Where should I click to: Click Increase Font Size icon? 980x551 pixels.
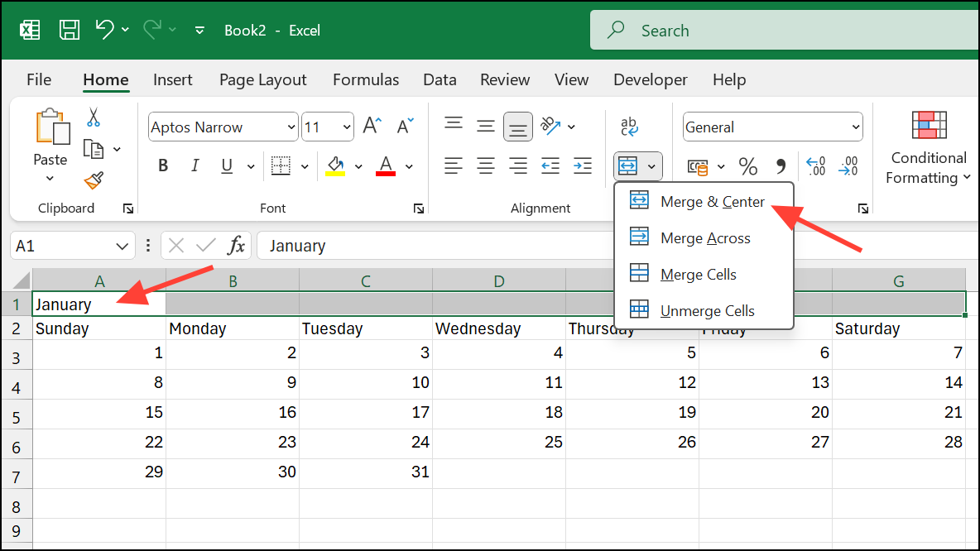coord(372,127)
